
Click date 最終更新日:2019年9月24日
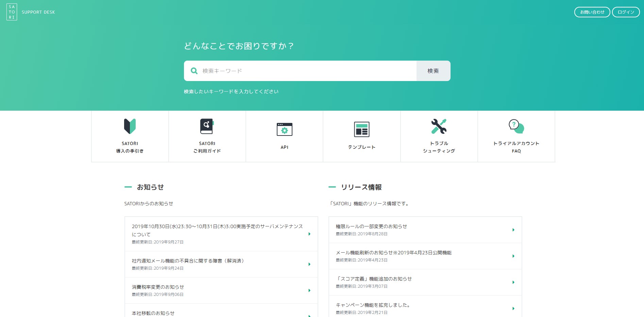158,268
